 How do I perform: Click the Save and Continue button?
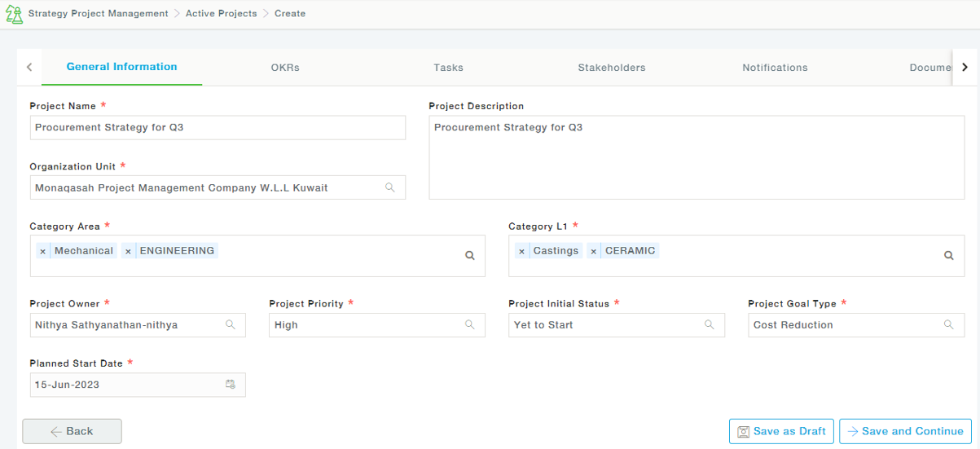click(x=905, y=431)
